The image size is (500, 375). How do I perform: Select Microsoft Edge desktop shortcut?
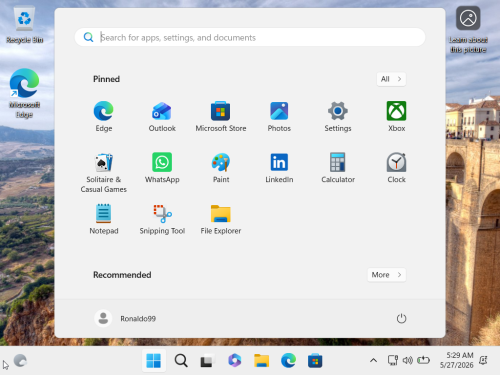(24, 93)
